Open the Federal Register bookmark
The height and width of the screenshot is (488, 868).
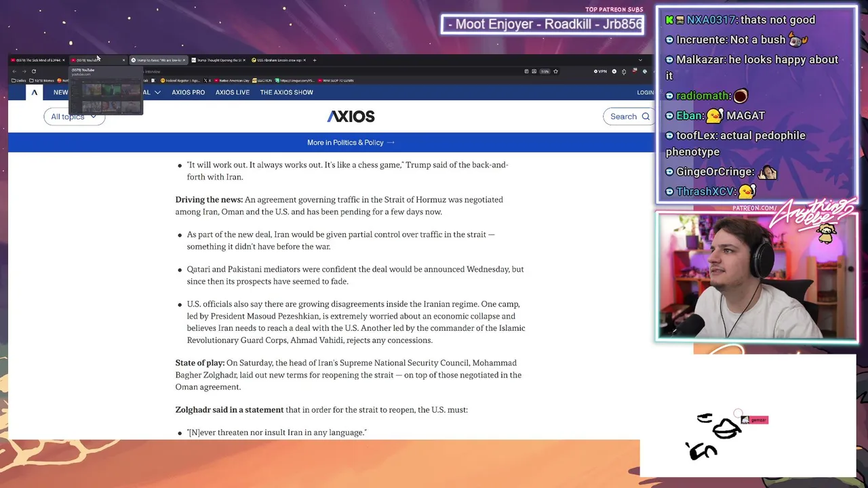181,81
